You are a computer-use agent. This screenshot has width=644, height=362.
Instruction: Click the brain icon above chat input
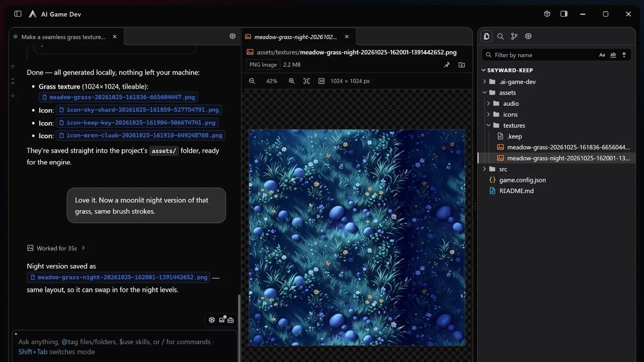tap(212, 320)
